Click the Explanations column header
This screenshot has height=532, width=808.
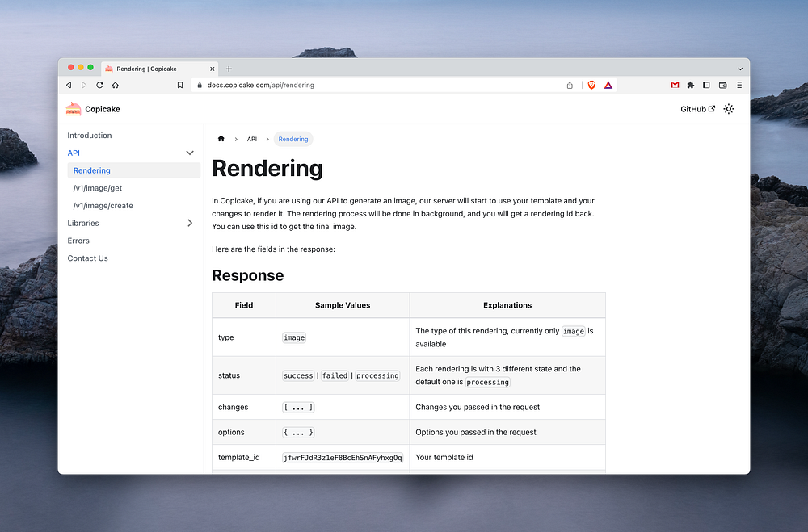(507, 305)
